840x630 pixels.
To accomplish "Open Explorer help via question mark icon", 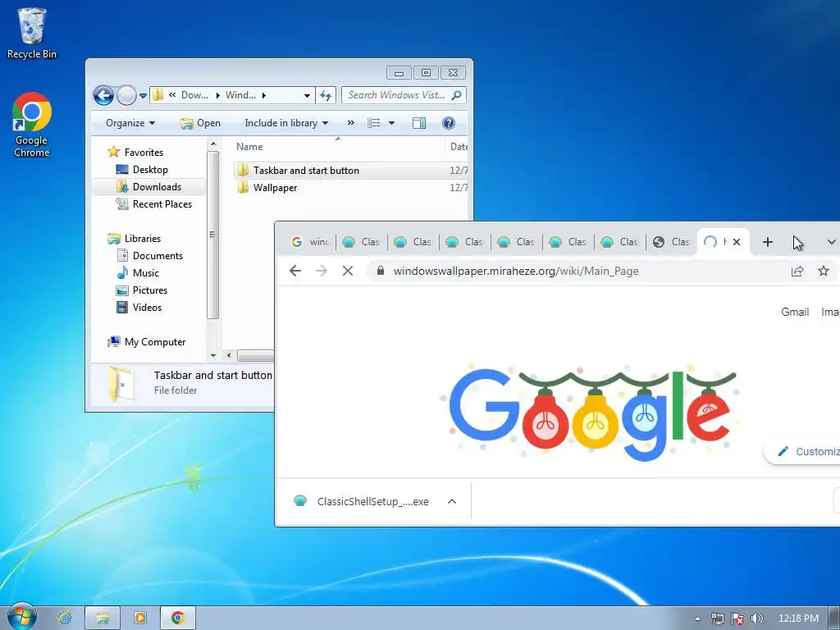I will (x=449, y=123).
